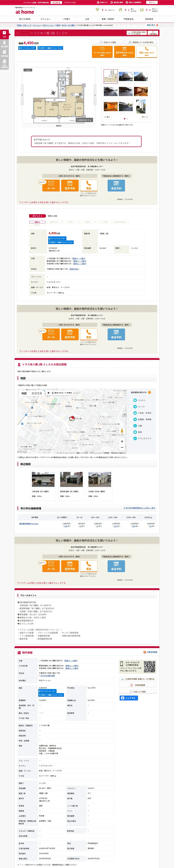Show next floor plan image arrow
This screenshot has height=868, width=174.
[x=95, y=95]
